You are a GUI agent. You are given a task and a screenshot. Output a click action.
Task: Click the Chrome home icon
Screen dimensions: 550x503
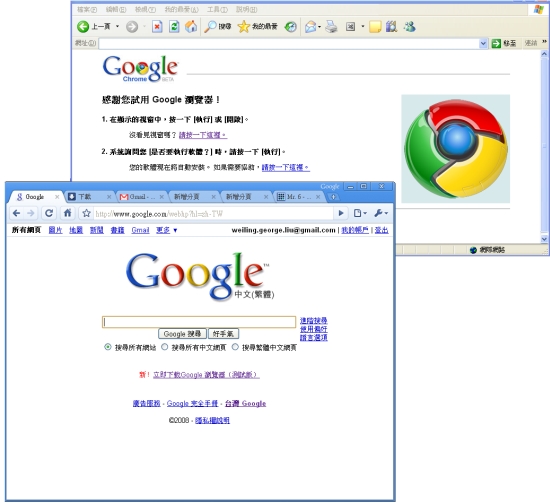67,213
